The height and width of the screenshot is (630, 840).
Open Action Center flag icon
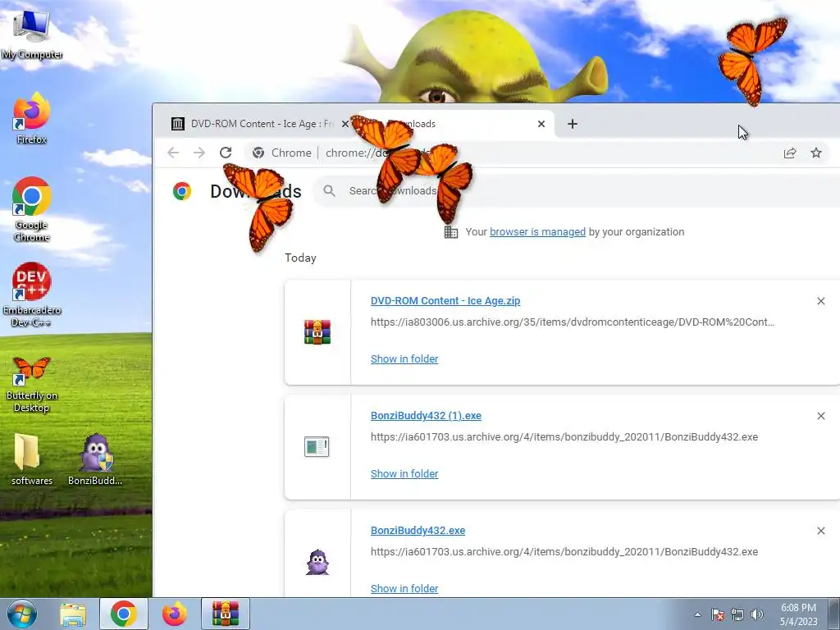click(718, 614)
